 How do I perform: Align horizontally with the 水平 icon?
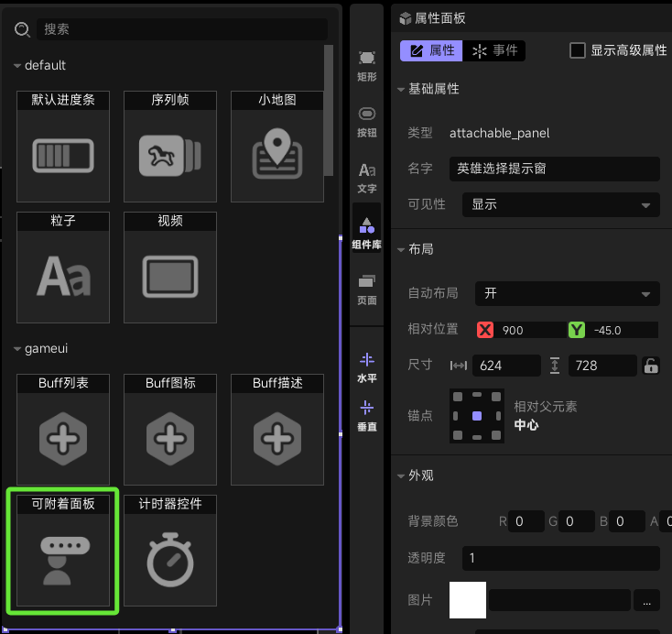point(367,367)
